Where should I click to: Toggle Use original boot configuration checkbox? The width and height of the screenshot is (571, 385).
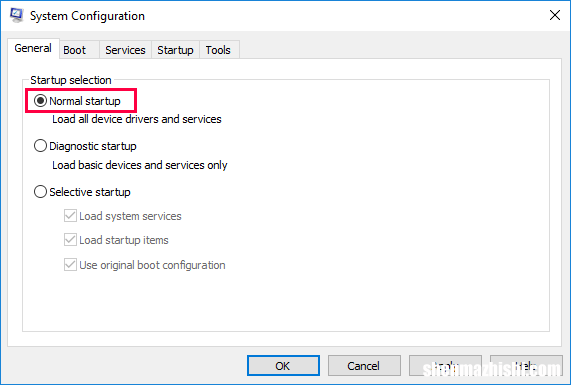pos(70,265)
